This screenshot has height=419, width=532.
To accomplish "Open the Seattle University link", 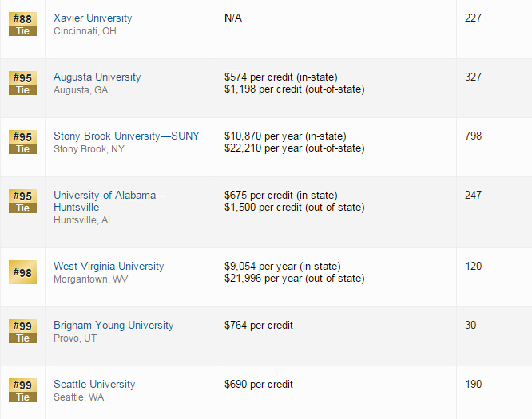I will click(94, 384).
